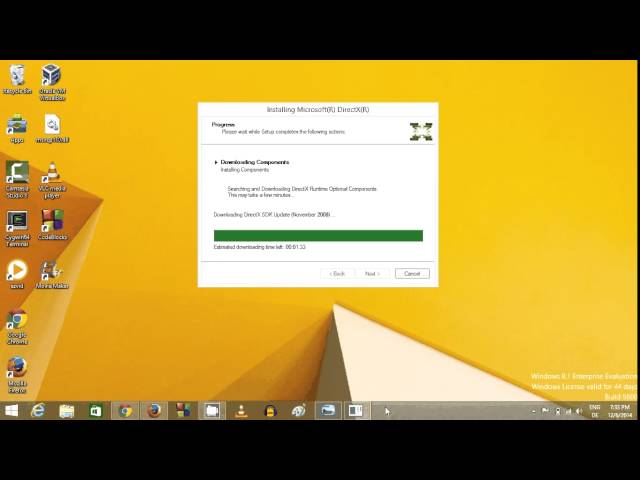This screenshot has width=640, height=480.
Task: Click the VLC cone taskbar icon
Action: pyautogui.click(x=241, y=411)
